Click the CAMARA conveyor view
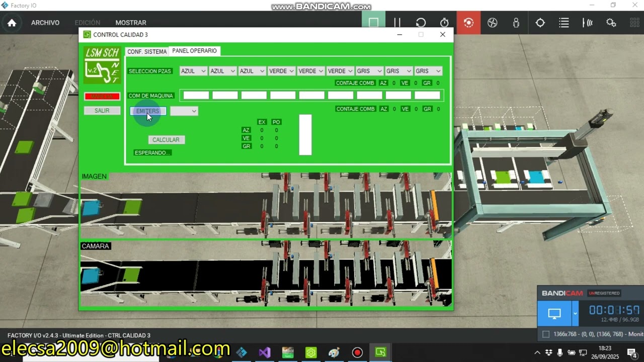Viewport: 644px width, 362px height. pos(266,274)
